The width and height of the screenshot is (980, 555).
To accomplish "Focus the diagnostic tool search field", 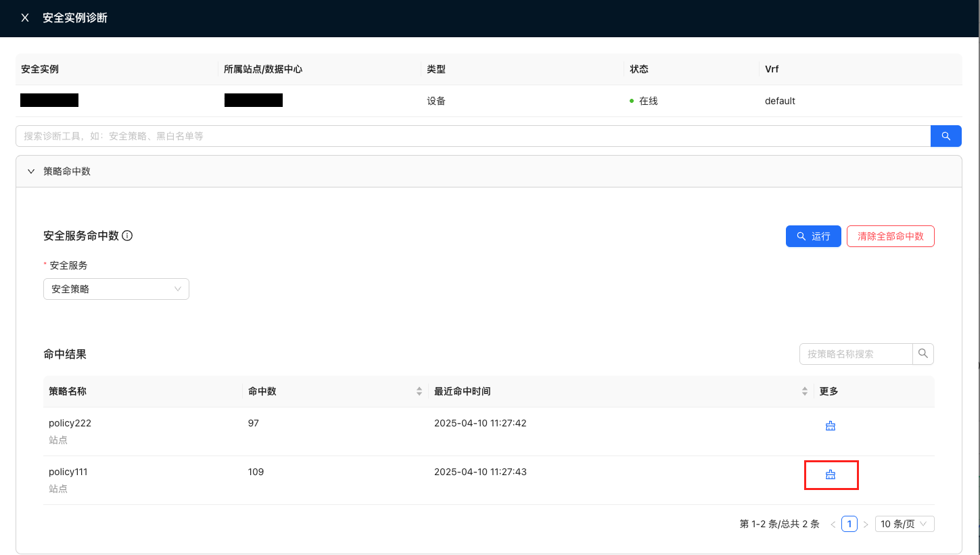I will click(473, 136).
